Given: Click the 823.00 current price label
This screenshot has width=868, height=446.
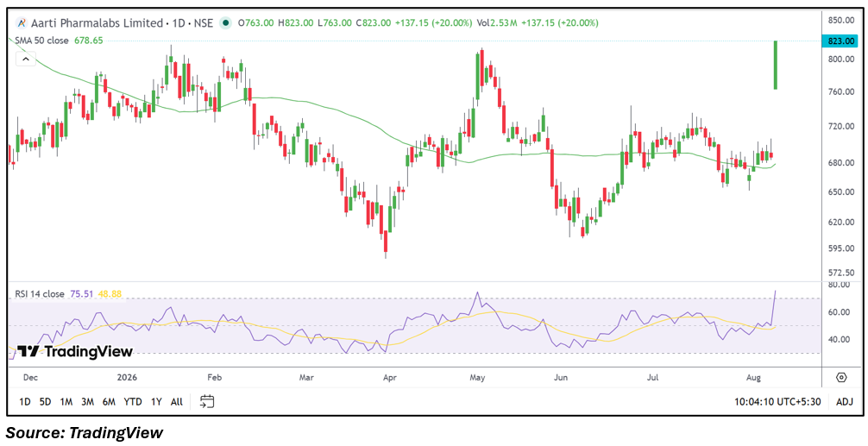Looking at the screenshot, I should point(842,41).
